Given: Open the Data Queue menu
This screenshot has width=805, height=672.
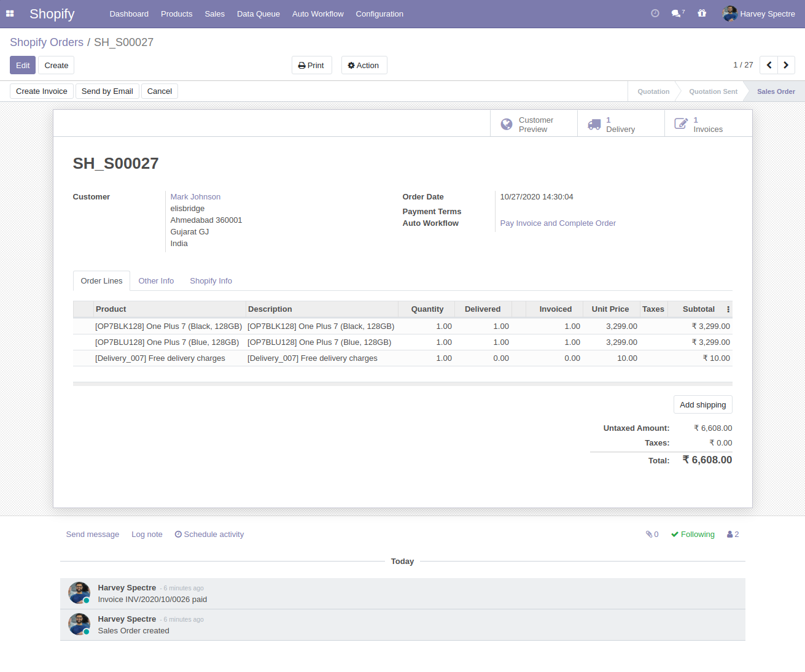Looking at the screenshot, I should 258,14.
